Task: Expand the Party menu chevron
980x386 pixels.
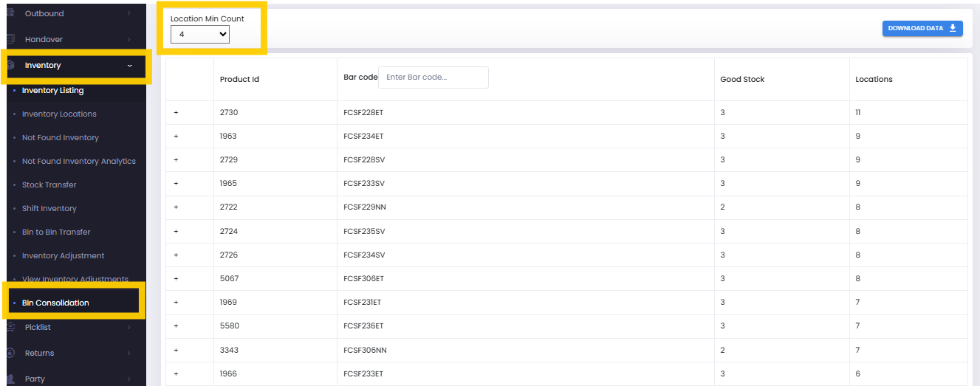Action: click(x=129, y=379)
